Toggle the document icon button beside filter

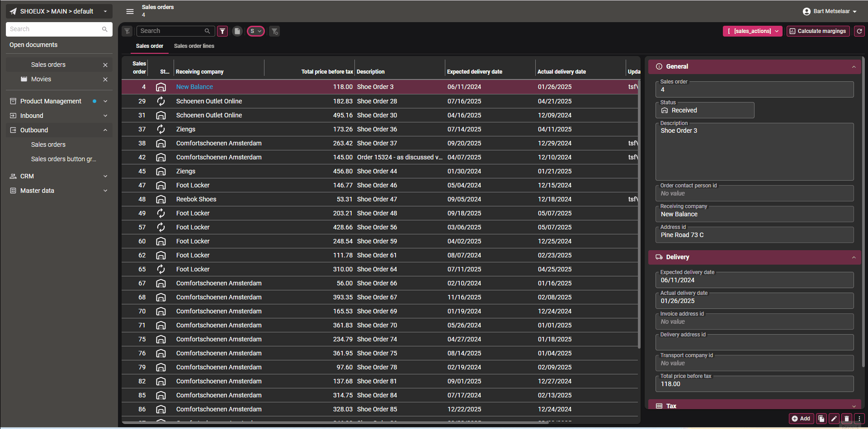(x=237, y=31)
